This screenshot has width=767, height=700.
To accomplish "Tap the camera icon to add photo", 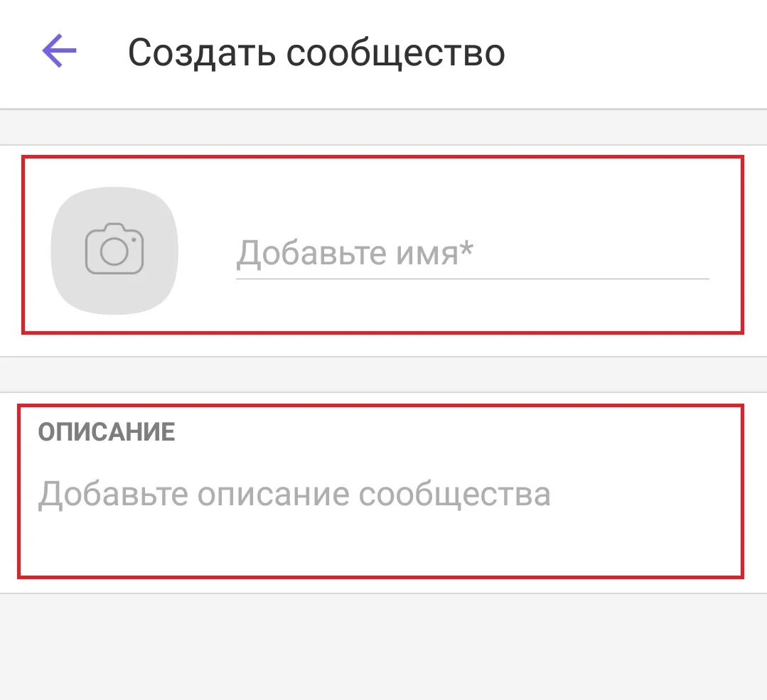I will [x=114, y=249].
